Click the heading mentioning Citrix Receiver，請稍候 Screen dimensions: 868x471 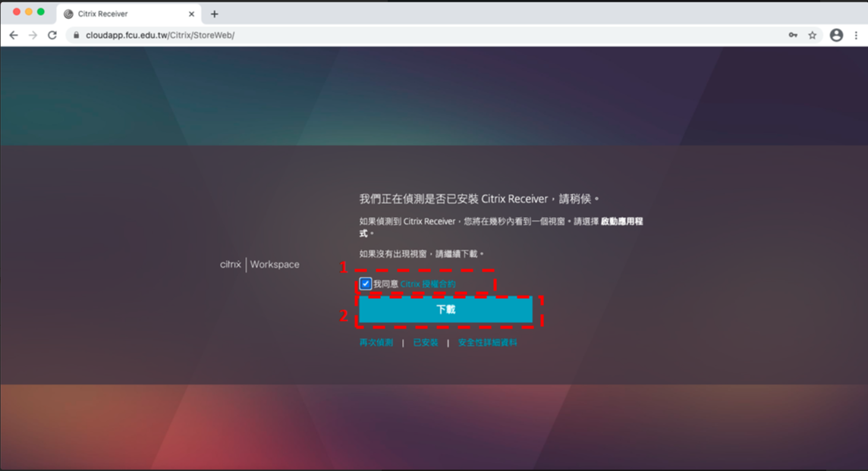480,199
